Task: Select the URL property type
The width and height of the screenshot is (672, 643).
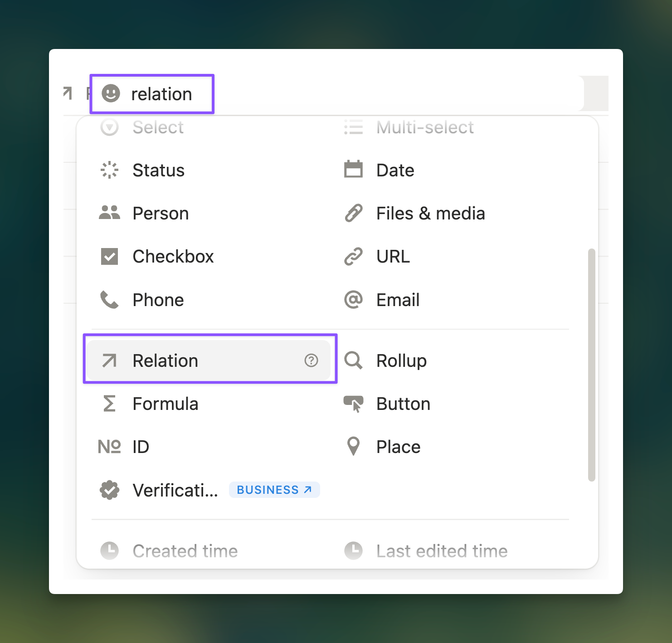Action: [x=393, y=257]
